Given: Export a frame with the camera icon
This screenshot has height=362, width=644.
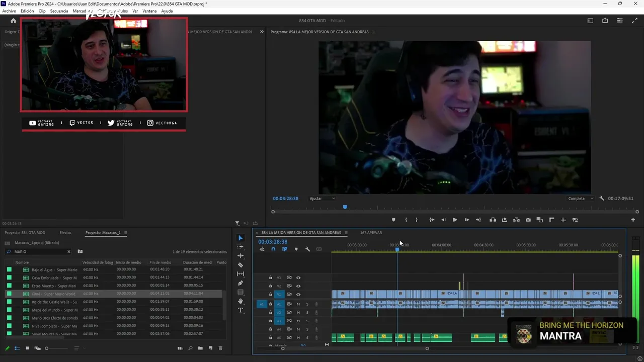Looking at the screenshot, I should point(528,220).
